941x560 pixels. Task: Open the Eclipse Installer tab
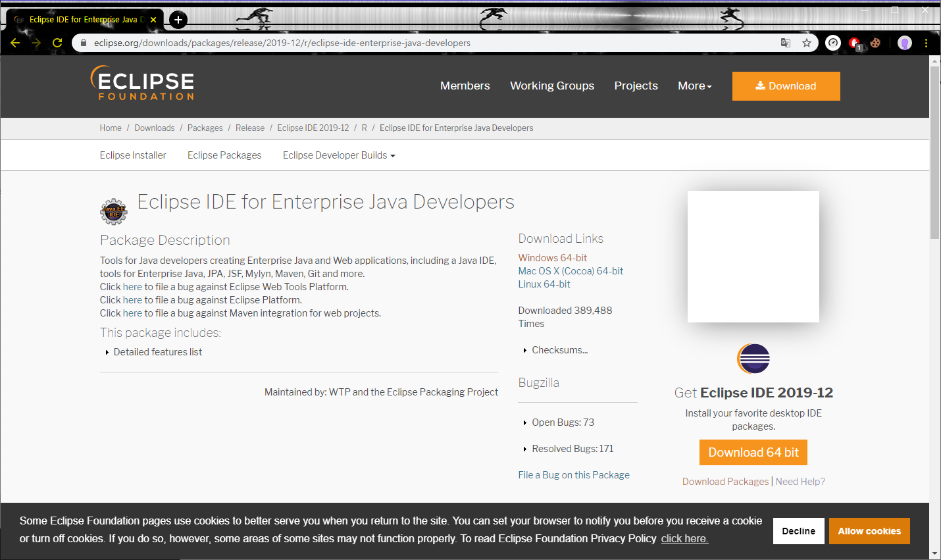click(x=133, y=155)
